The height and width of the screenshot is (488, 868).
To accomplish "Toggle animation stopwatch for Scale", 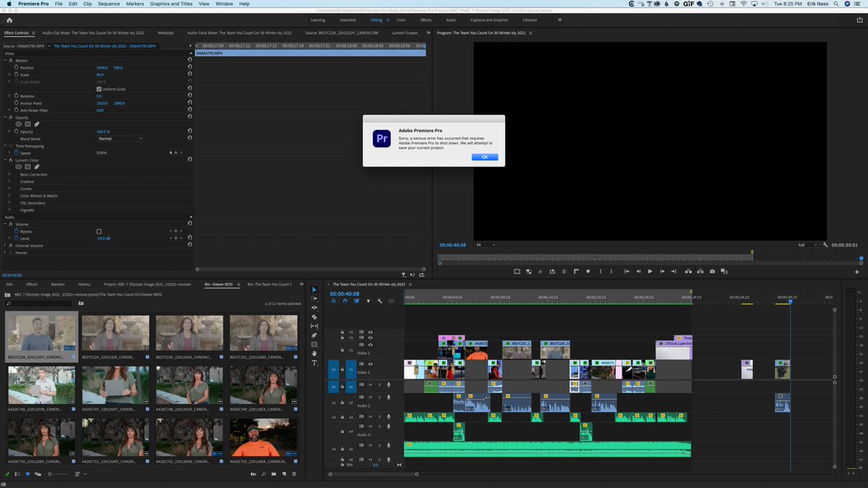I will 16,74.
